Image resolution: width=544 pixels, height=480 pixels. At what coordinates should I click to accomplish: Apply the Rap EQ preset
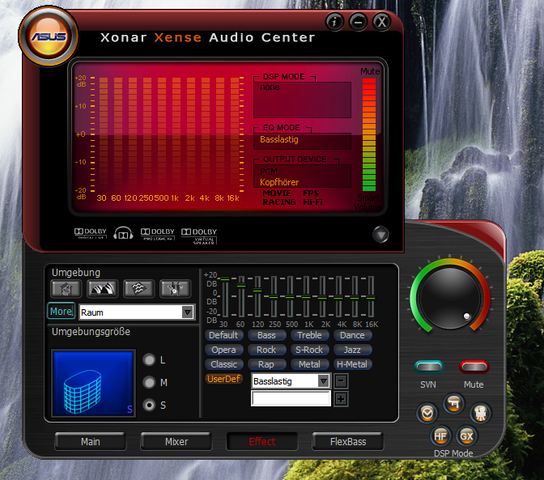click(266, 364)
